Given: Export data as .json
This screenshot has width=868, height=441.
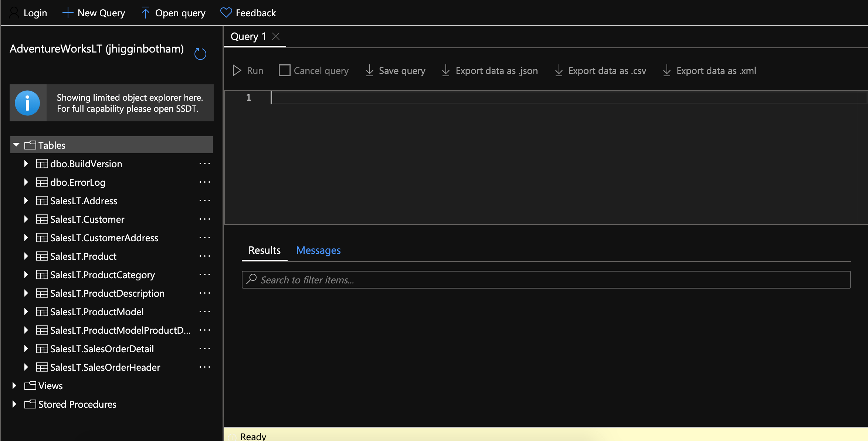Looking at the screenshot, I should (489, 71).
